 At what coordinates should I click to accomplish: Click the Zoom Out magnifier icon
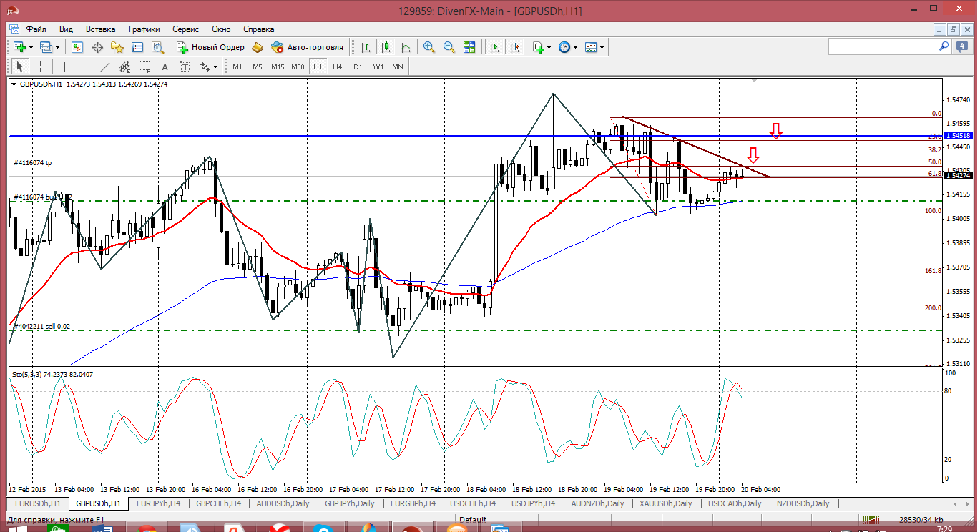click(x=449, y=47)
